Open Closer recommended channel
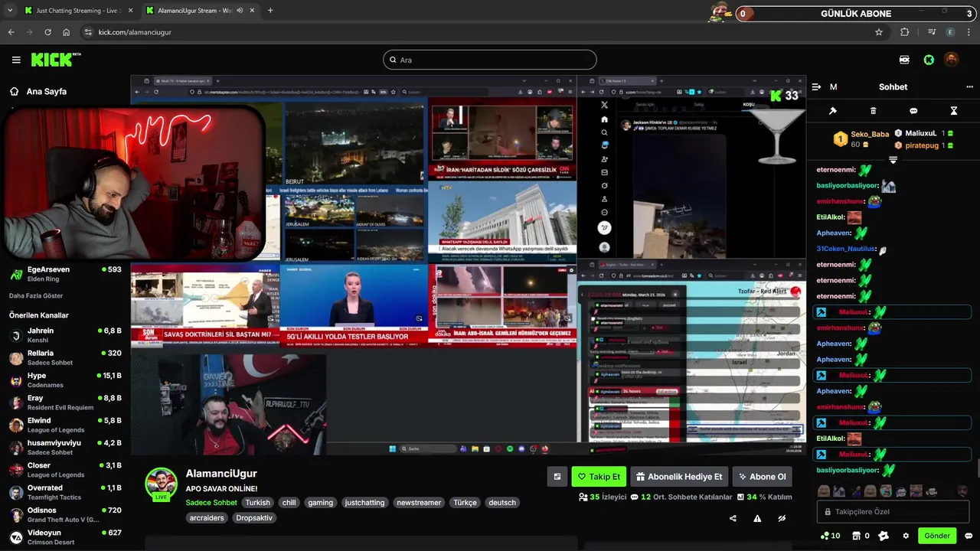The width and height of the screenshot is (980, 551). click(x=65, y=470)
